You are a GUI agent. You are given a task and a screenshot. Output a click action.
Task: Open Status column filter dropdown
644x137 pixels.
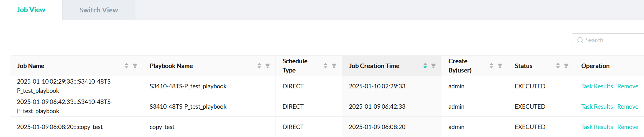point(566,66)
